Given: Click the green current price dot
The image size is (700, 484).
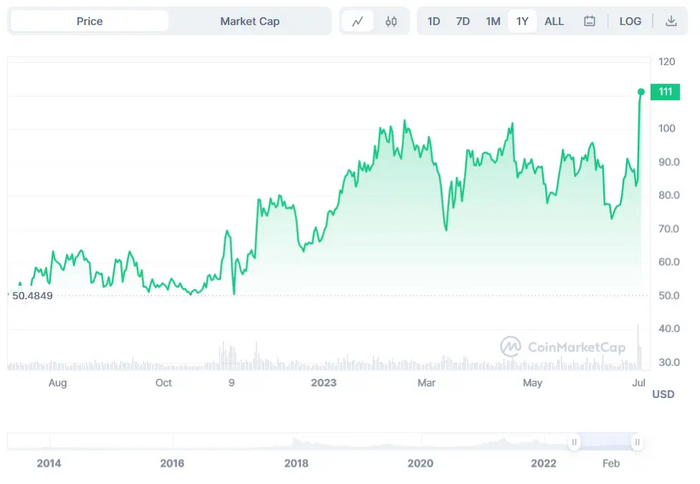Looking at the screenshot, I should [x=641, y=92].
